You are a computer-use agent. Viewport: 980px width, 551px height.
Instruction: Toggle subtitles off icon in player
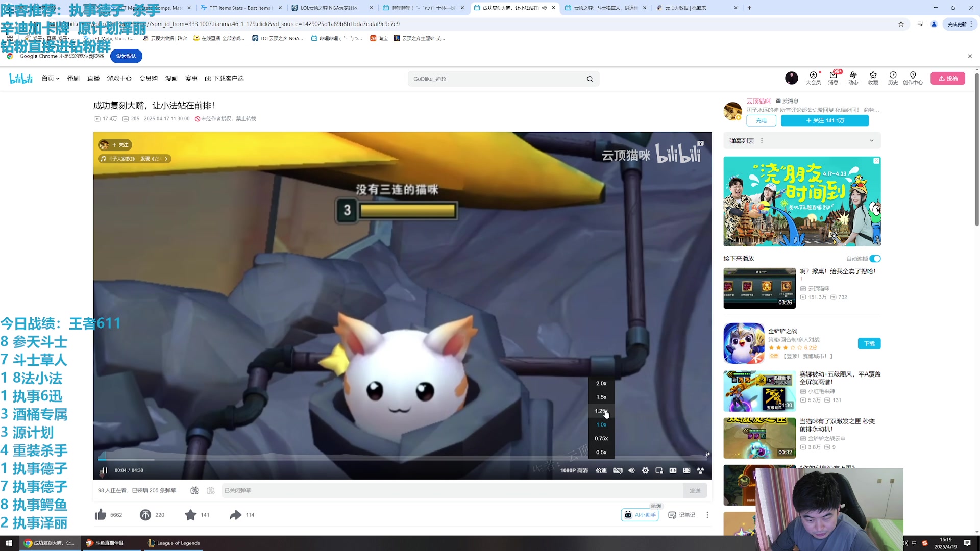[x=618, y=470]
